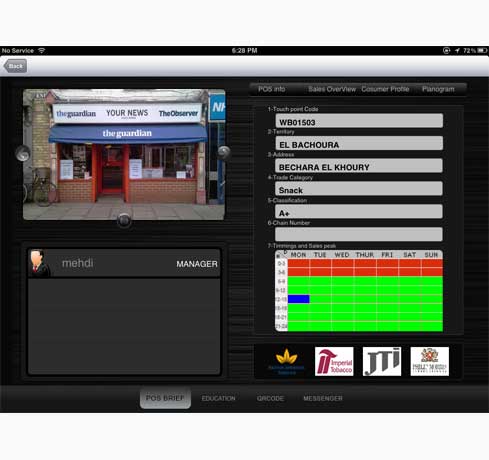Tap the empty Chain Number field

click(x=359, y=234)
